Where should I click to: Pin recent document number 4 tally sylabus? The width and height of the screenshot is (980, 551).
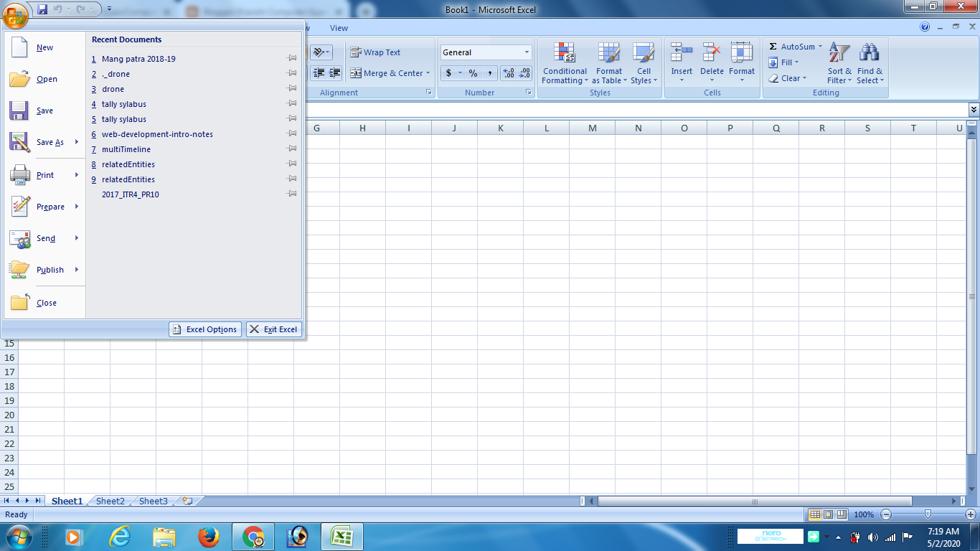pos(291,104)
